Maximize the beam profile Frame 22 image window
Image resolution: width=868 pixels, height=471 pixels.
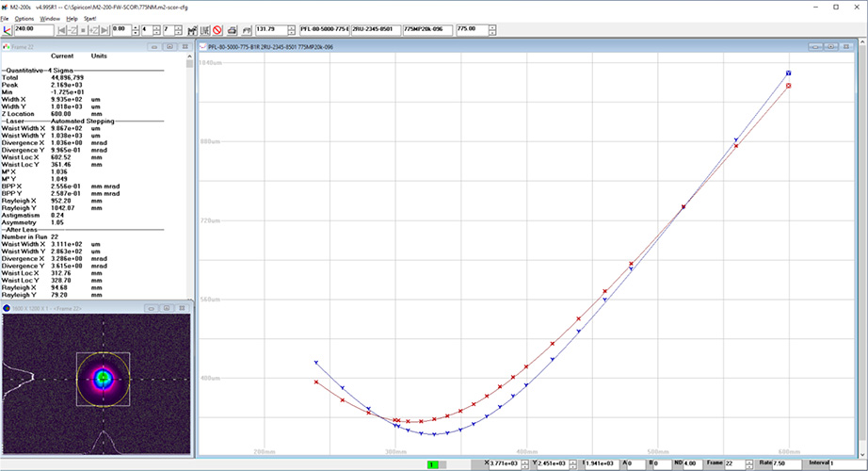(166, 308)
